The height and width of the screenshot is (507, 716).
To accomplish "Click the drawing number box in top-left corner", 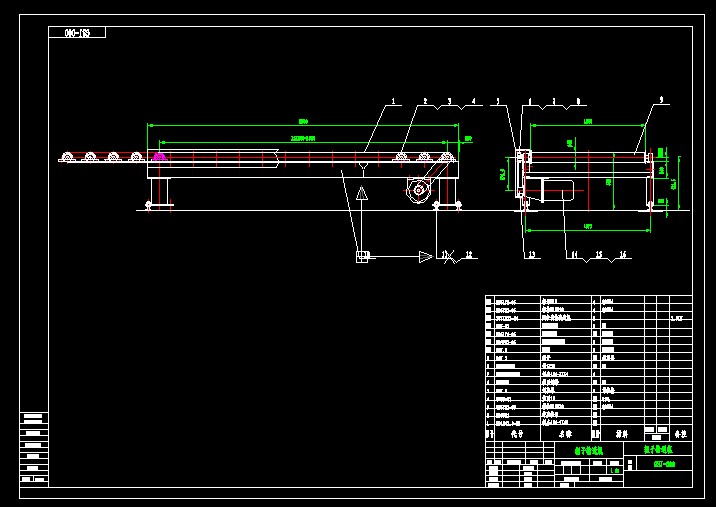I will [x=77, y=33].
